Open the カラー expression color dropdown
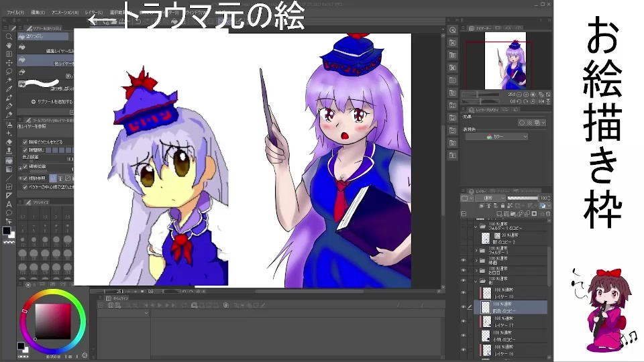 pyautogui.click(x=496, y=137)
